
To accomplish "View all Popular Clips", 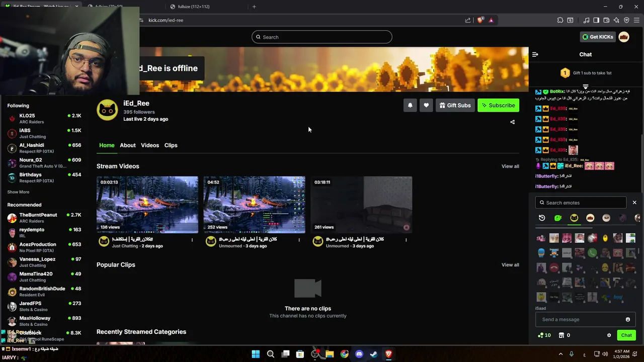I will coord(510,265).
